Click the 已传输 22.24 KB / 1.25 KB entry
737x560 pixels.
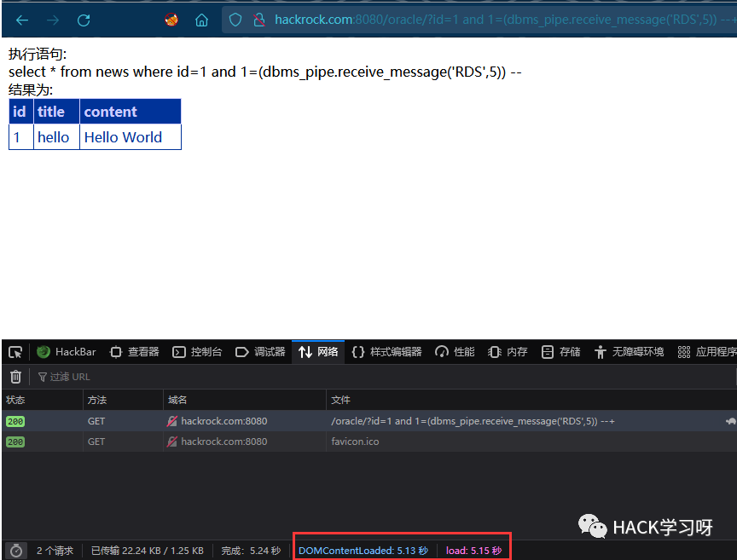[x=147, y=551]
